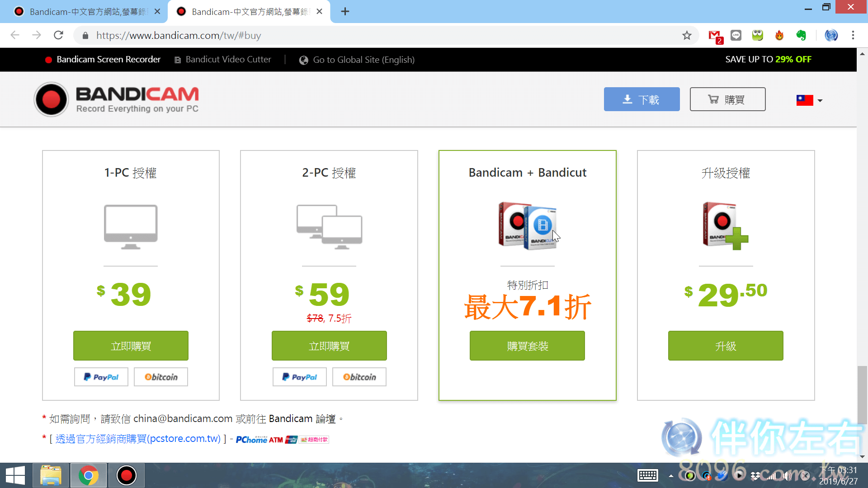Viewport: 868px width, 488px height.
Task: Click the Bandicam 論壇 forum link
Action: click(302, 419)
